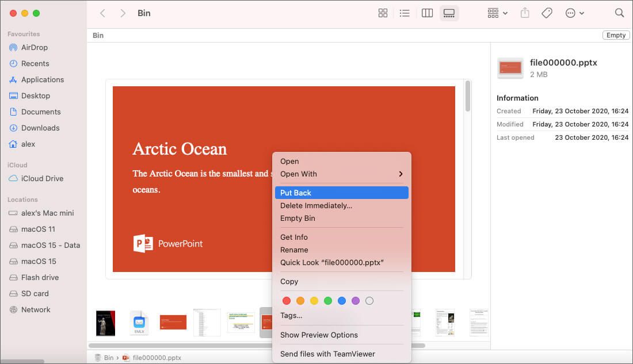Image resolution: width=633 pixels, height=364 pixels.
Task: Open AirDrop in the sidebar
Action: [x=34, y=48]
